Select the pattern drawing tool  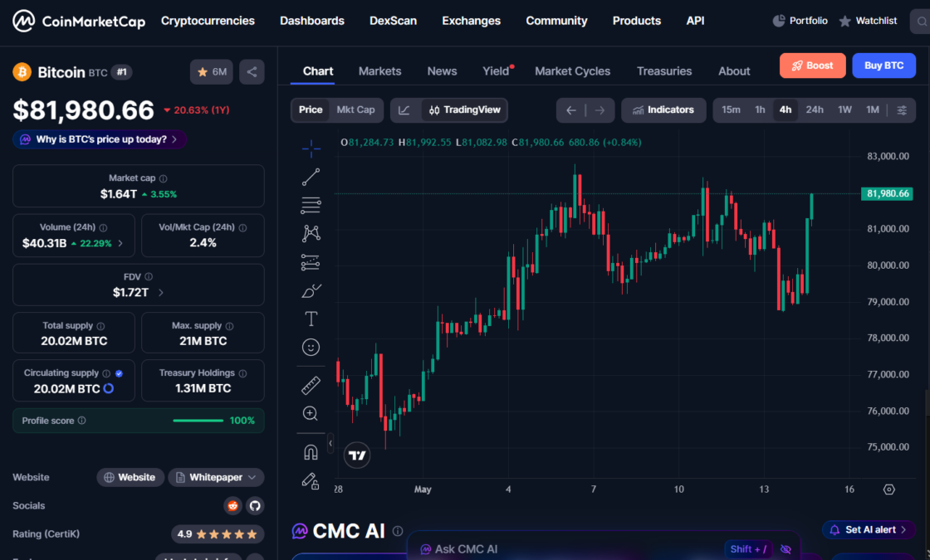click(x=311, y=233)
